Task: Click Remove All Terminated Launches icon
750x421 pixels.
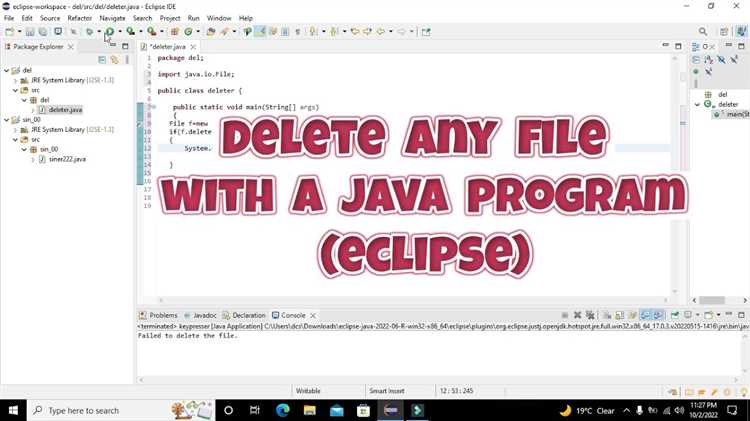Action: click(590, 315)
